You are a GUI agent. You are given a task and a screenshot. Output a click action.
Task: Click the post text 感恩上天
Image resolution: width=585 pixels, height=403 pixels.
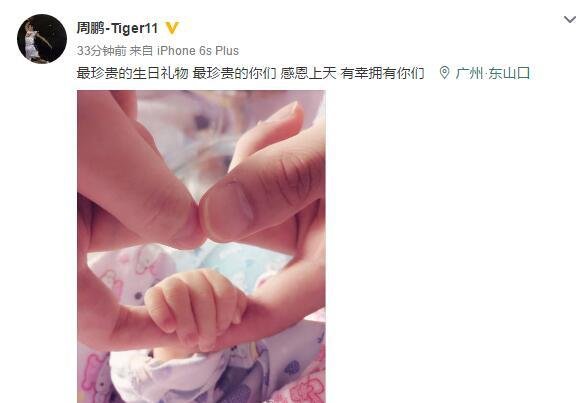click(308, 73)
